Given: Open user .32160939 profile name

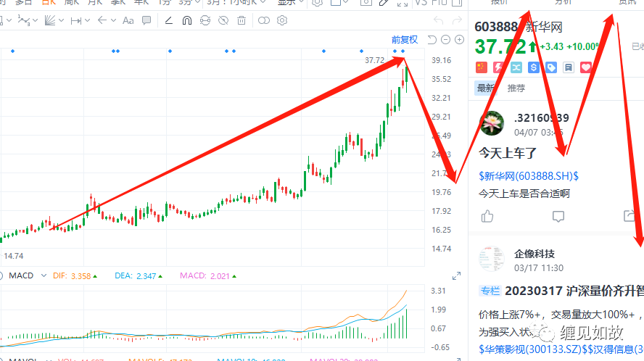Looking at the screenshot, I should tap(542, 118).
